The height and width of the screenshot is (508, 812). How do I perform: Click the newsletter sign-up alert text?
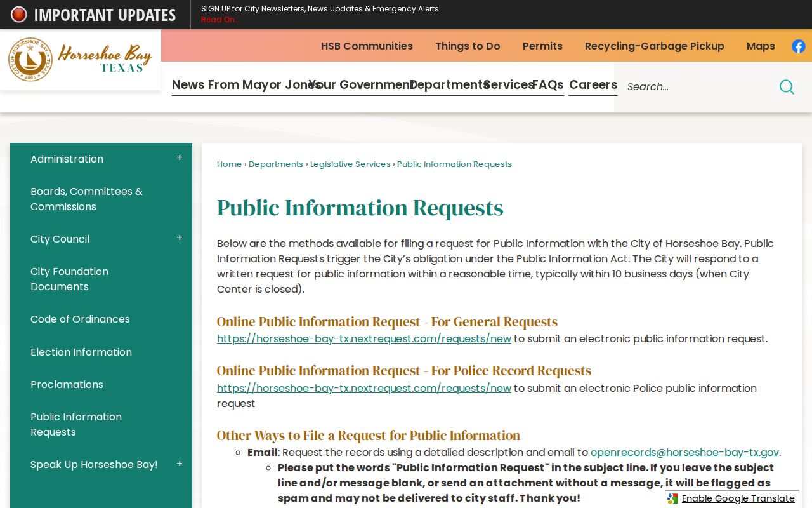(x=320, y=9)
